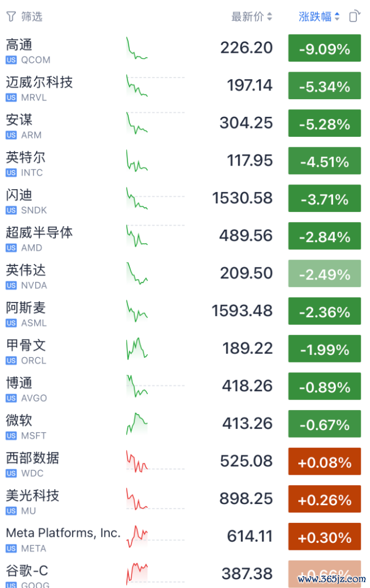Screen dimensions: 370x588
Task: Open the 微软 MSFT sparkline chart
Action: (137, 424)
